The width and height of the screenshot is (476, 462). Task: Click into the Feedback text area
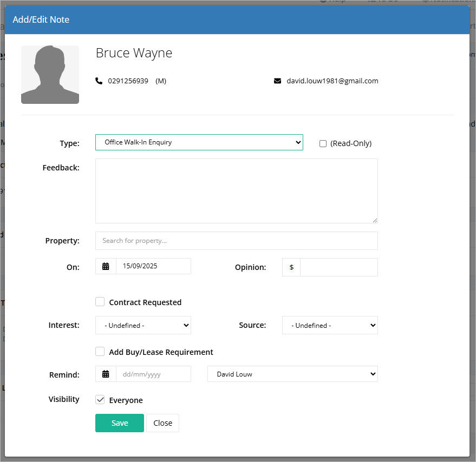(x=237, y=191)
